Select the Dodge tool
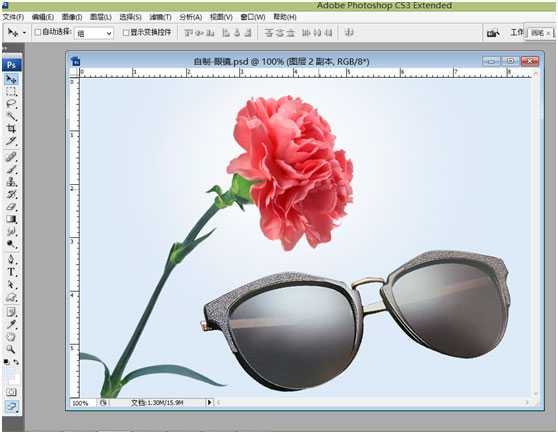The width and height of the screenshot is (558, 434). (x=12, y=244)
